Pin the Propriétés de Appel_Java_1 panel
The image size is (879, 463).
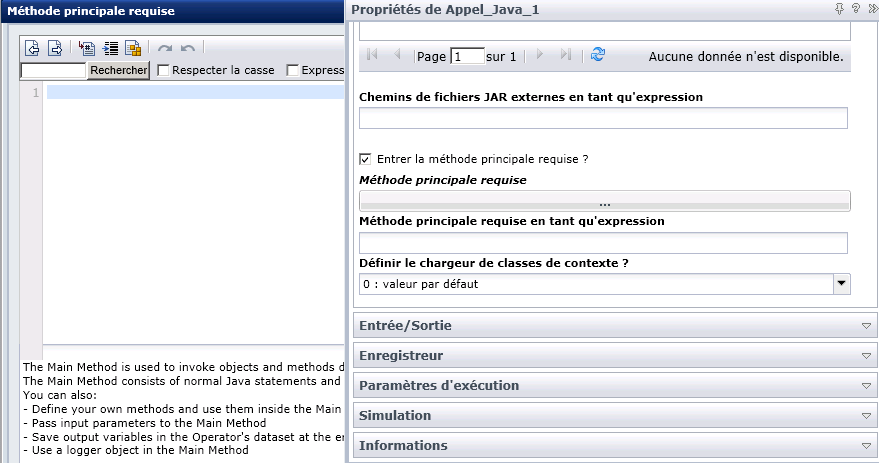click(x=839, y=8)
